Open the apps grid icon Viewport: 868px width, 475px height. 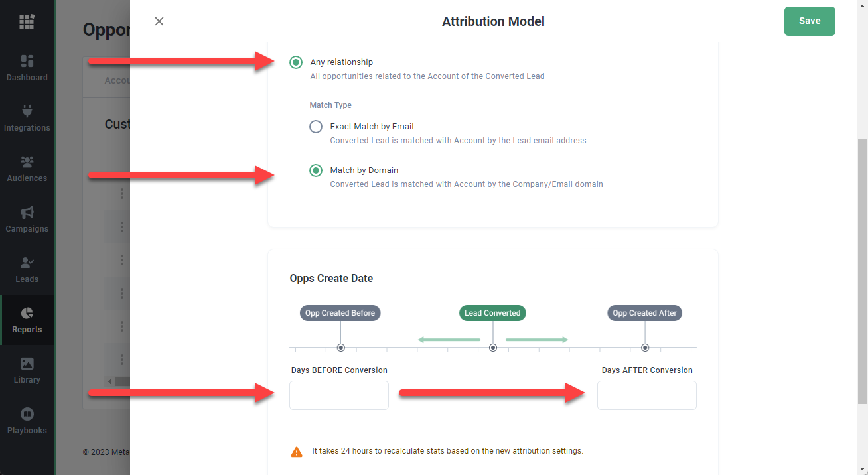coord(27,21)
